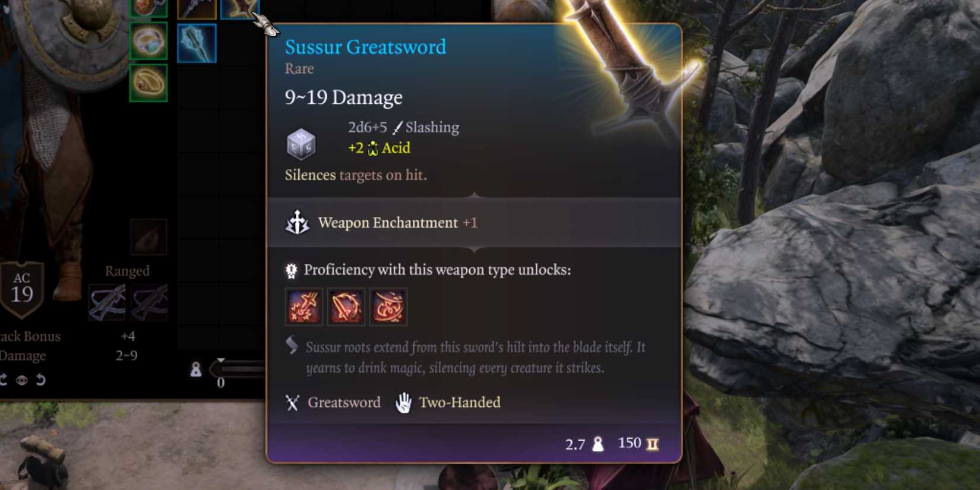Click the Two-Handed hand icon
This screenshot has height=490, width=980.
404,403
